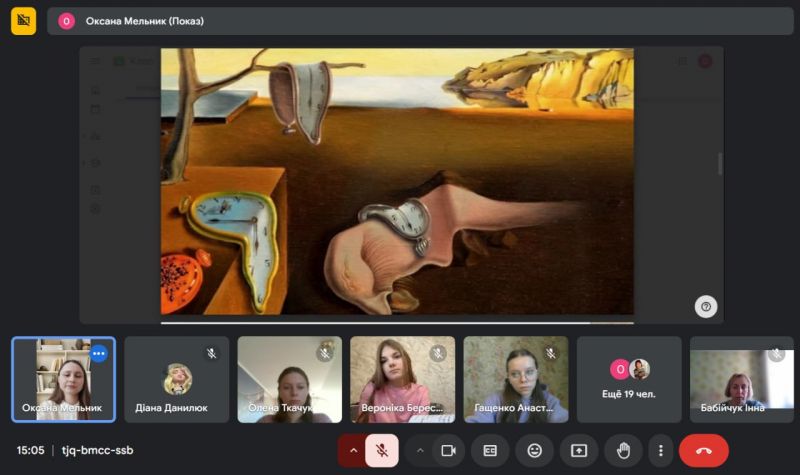The width and height of the screenshot is (800, 475).
Task: Open emoji reactions button
Action: point(534,451)
